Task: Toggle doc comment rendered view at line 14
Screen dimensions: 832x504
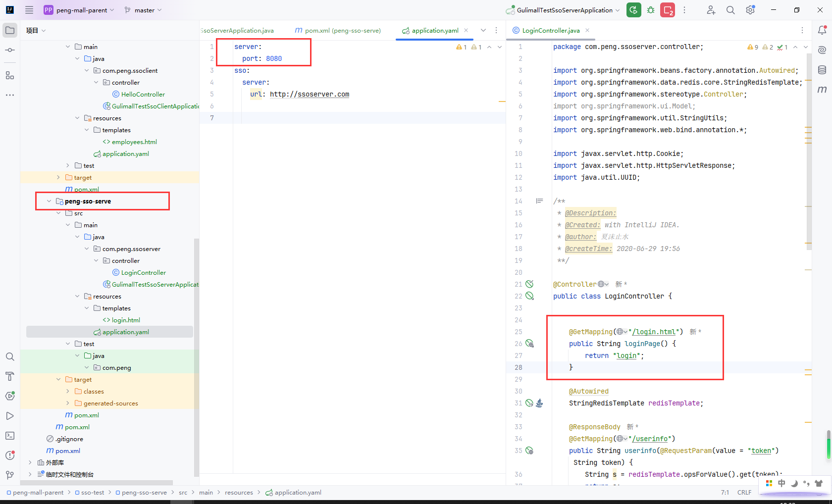Action: point(539,201)
